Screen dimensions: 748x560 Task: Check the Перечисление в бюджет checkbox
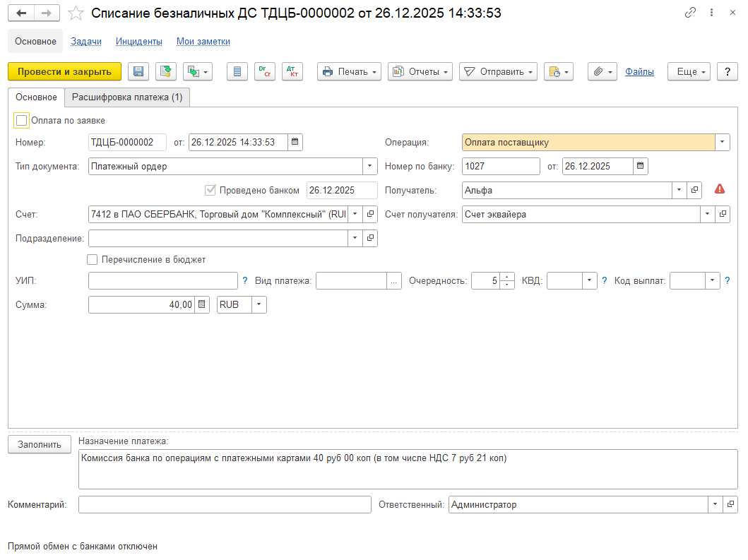92,260
